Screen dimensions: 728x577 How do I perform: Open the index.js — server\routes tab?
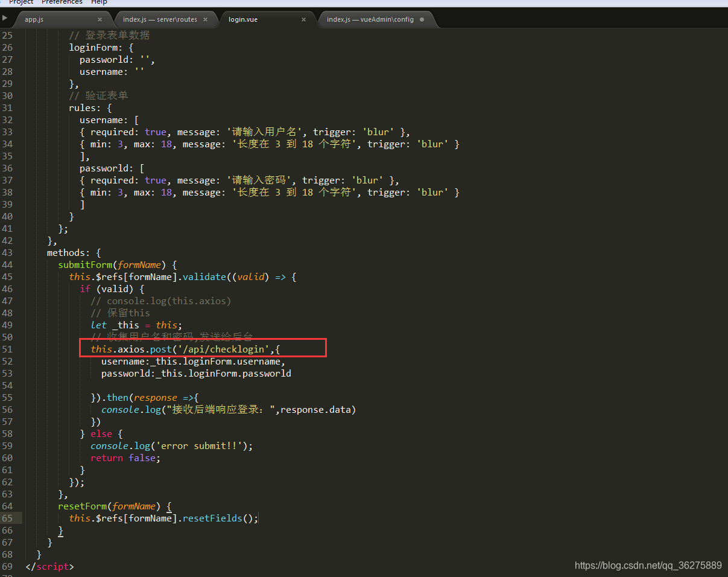coord(160,19)
